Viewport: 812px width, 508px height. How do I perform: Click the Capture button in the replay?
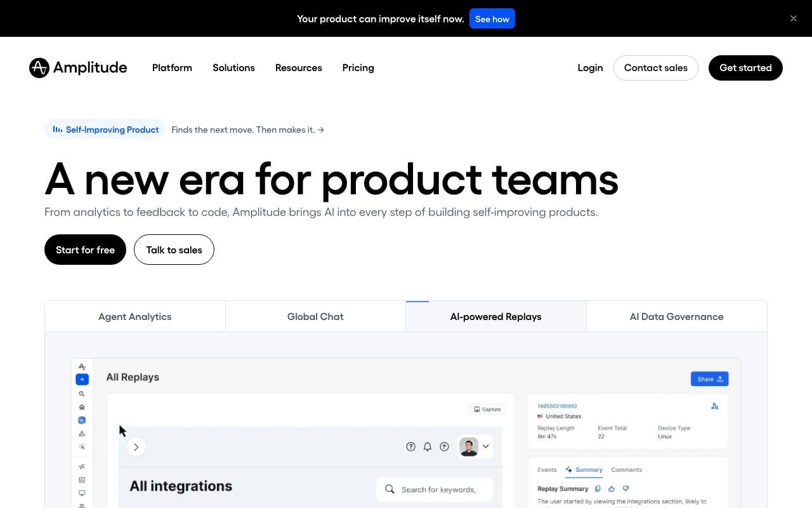(487, 410)
